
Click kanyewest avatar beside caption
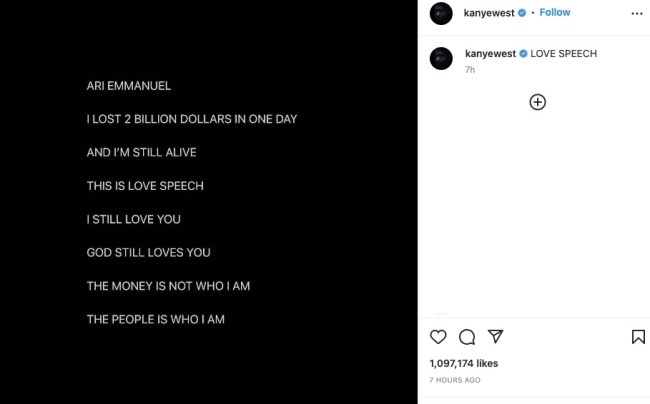click(441, 58)
